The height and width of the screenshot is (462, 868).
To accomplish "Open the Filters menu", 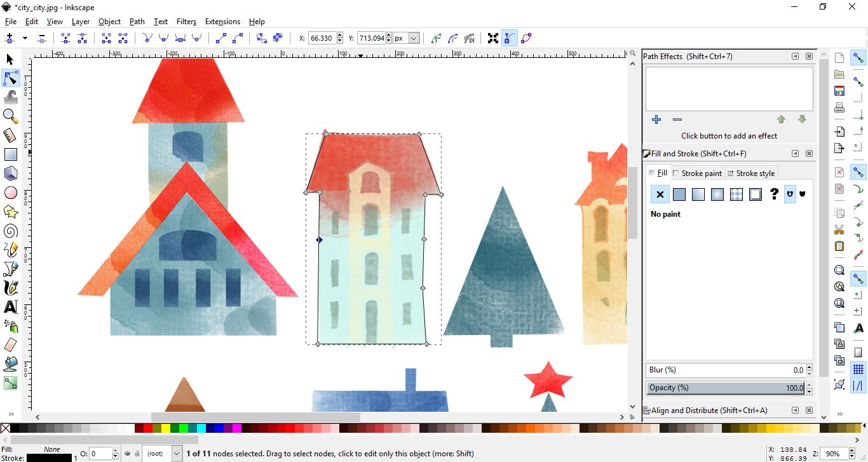I will 186,21.
